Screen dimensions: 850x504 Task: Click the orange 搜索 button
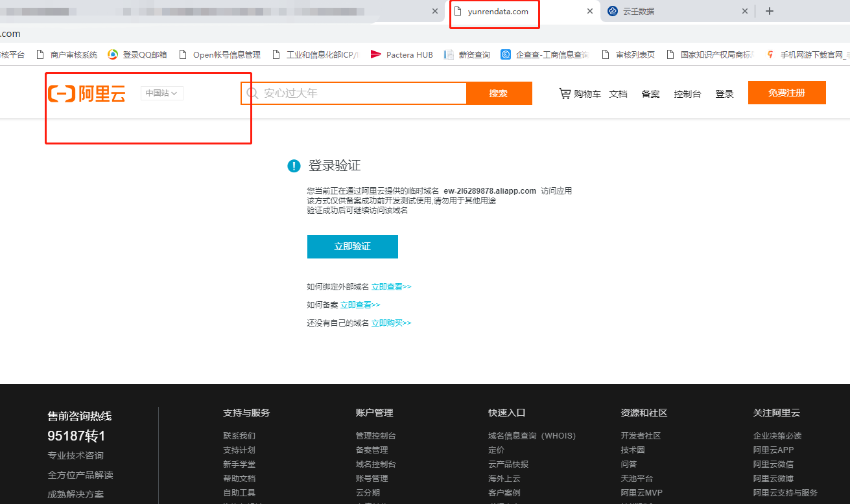499,93
